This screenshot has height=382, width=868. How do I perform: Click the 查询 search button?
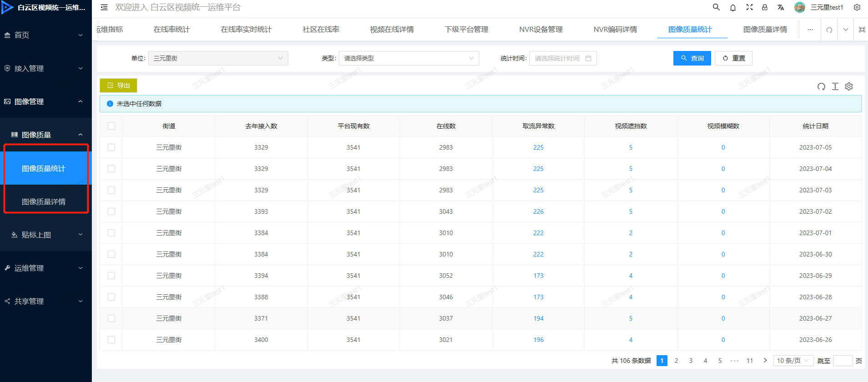click(692, 58)
